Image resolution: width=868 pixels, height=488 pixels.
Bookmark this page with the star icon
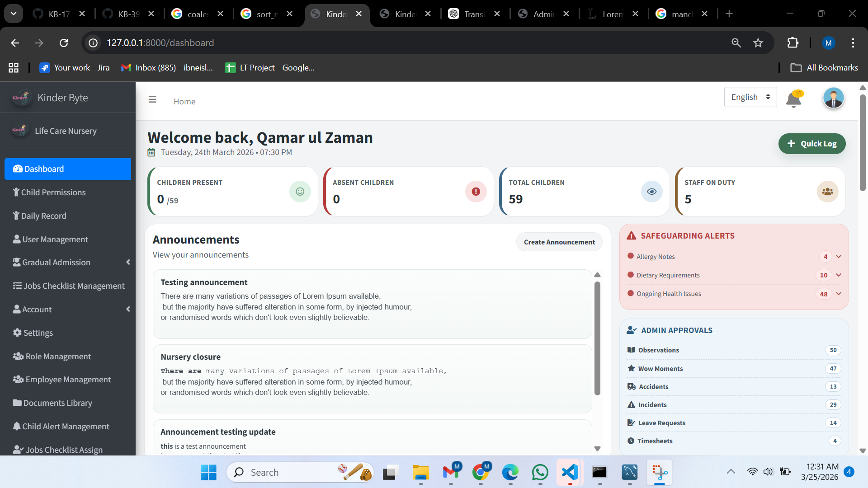[x=758, y=43]
